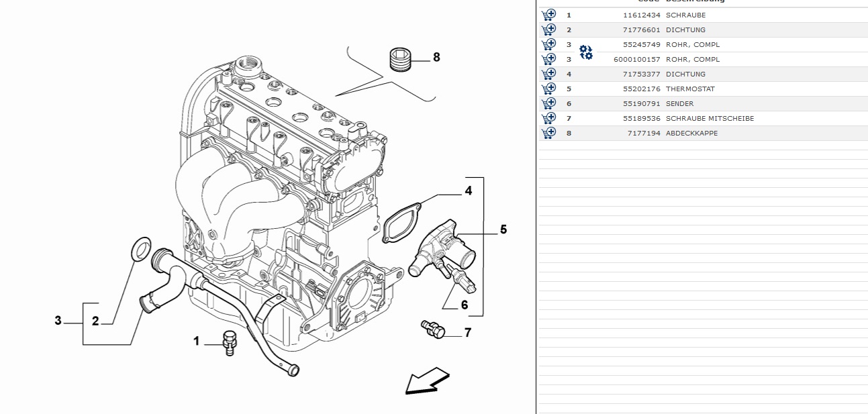Viewport: 868px width, 414px height.
Task: Click the direction arrow in diagram
Action: (426, 380)
